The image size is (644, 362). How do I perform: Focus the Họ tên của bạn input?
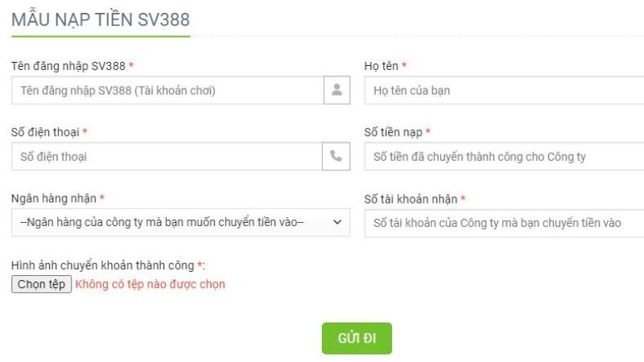coord(504,90)
